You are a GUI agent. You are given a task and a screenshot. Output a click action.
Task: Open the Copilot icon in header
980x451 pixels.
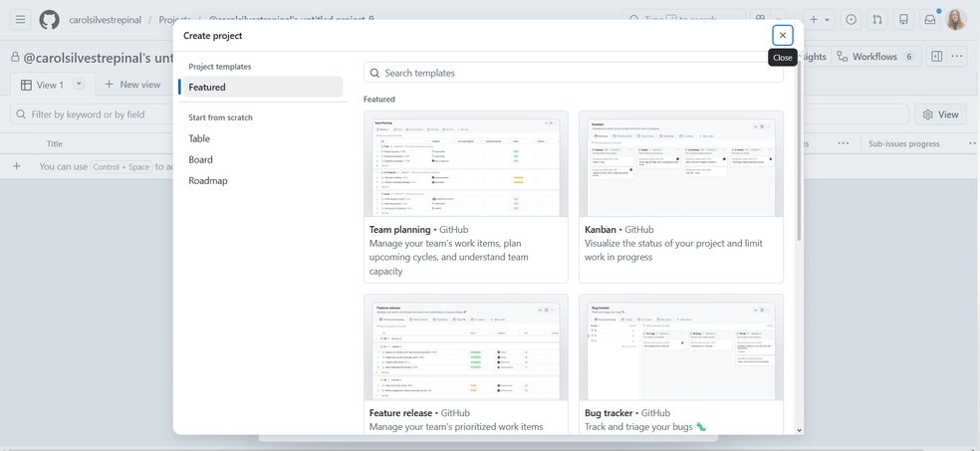coord(761,19)
